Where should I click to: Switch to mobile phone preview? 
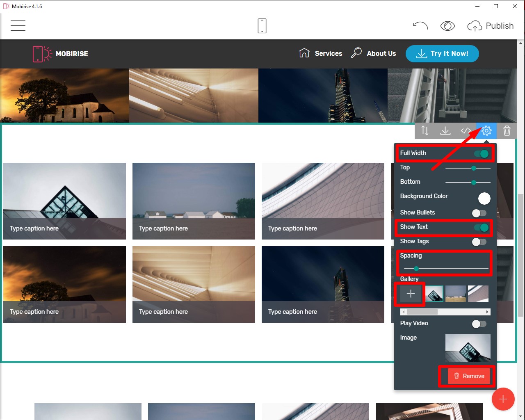tap(262, 26)
